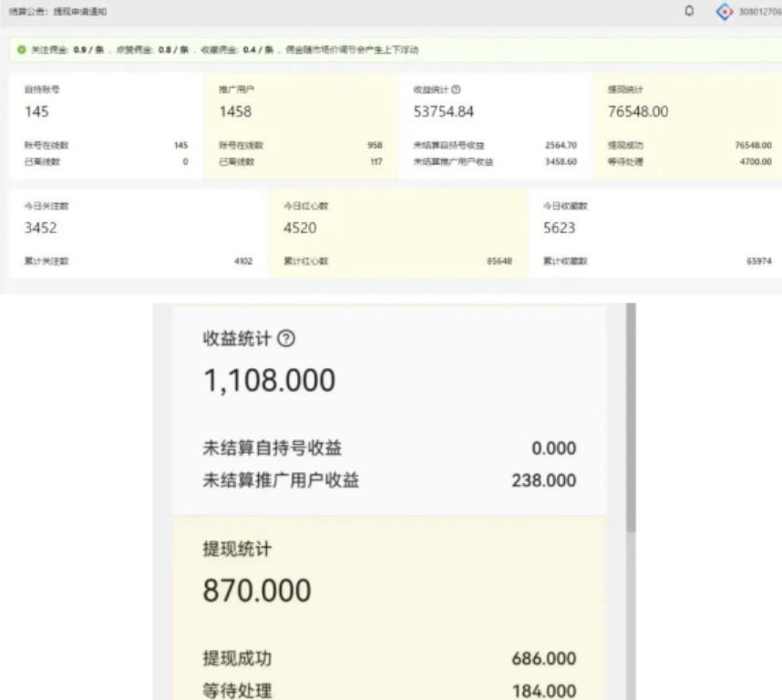This screenshot has height=700, width=782.
Task: Click the green status icon in commission notice
Action: tap(20, 50)
